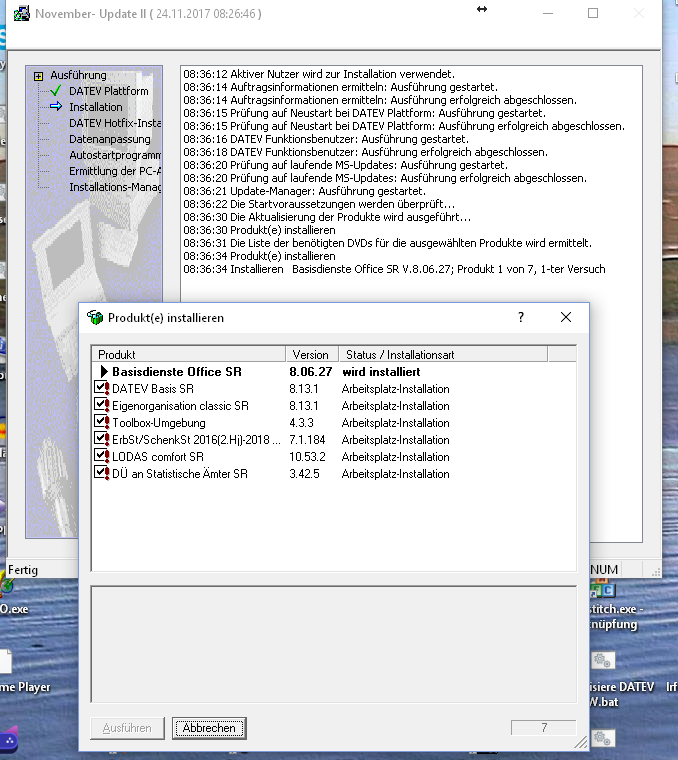Click log line 'Update-Manager: Ausführung gestartet.'
Viewport: 678px width, 760px height.
pyautogui.click(x=304, y=191)
